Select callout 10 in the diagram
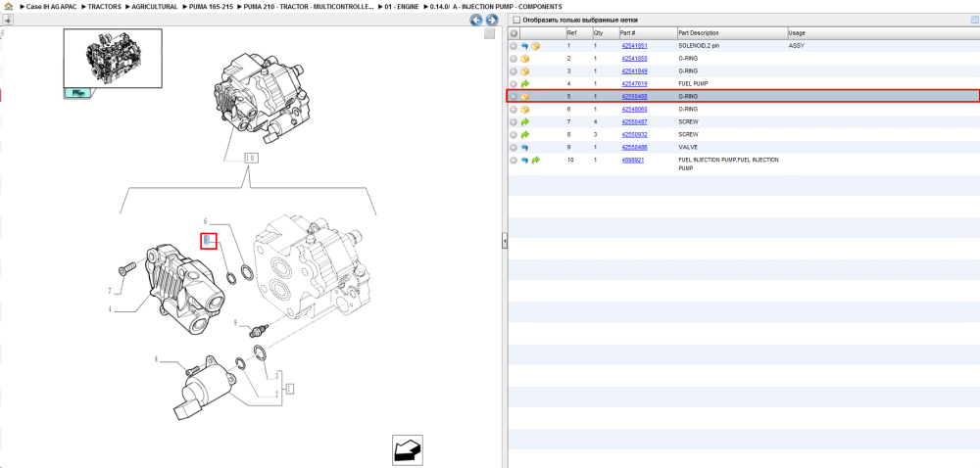This screenshot has height=468, width=980. pyautogui.click(x=250, y=158)
